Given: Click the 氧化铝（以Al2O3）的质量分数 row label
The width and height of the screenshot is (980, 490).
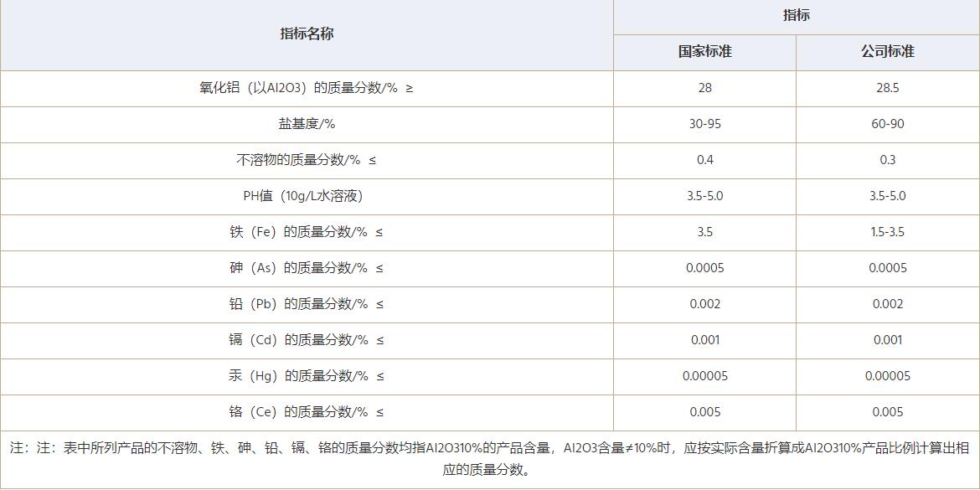Looking at the screenshot, I should (307, 88).
